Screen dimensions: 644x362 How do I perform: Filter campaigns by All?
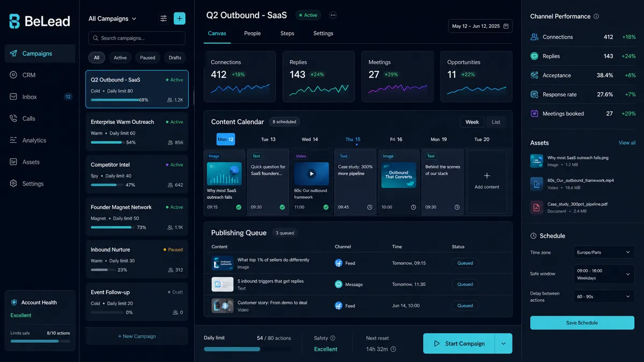click(x=97, y=58)
